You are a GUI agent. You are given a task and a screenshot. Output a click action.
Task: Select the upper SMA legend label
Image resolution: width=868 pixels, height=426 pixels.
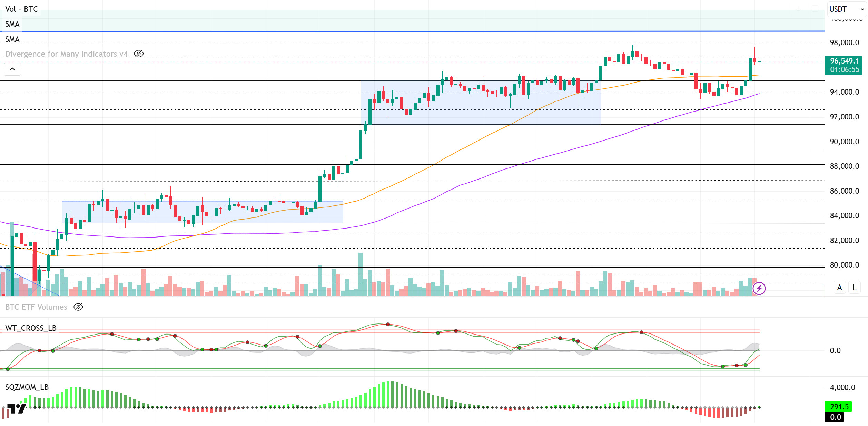tap(12, 24)
